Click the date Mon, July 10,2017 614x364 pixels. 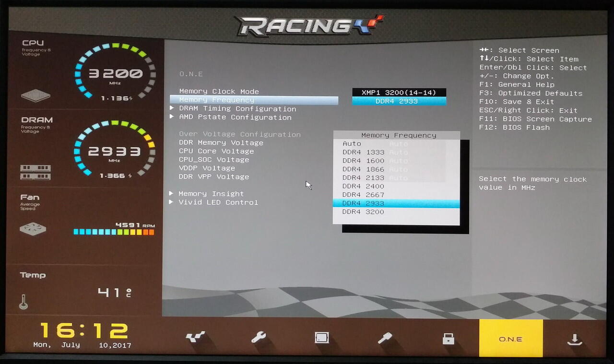[82, 345]
